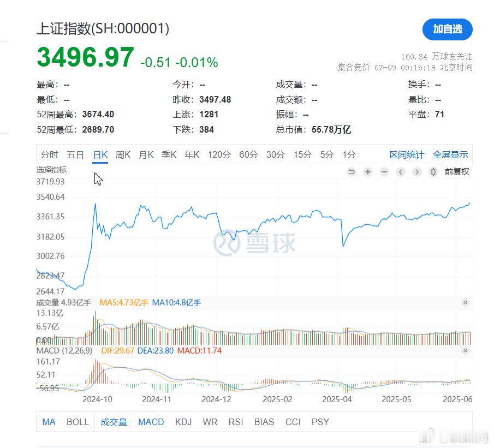Zoom out chart with minus icon
494x448 pixels.
[384, 172]
